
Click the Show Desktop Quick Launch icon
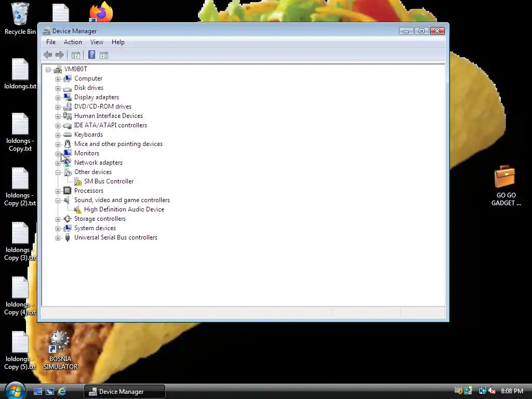tap(37, 392)
